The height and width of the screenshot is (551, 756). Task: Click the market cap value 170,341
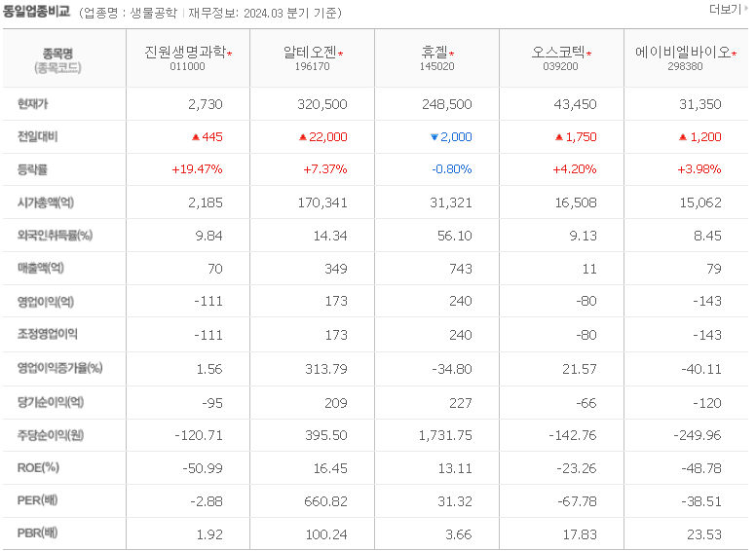pyautogui.click(x=322, y=202)
